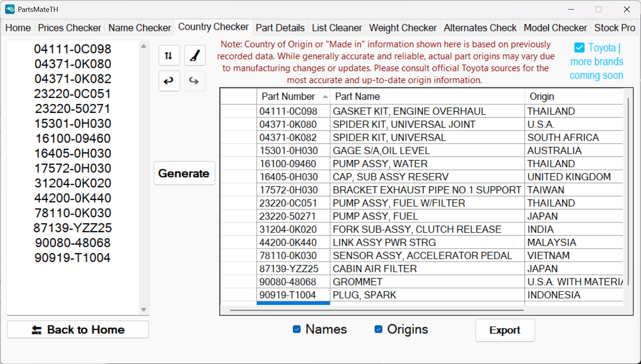
Task: Toggle the Origins checkbox
Action: tap(379, 329)
